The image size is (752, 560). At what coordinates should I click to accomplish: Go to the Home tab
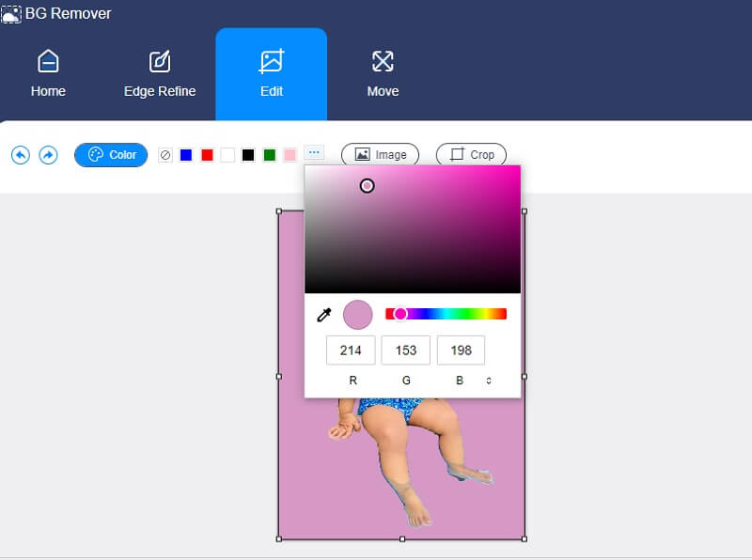[47, 73]
